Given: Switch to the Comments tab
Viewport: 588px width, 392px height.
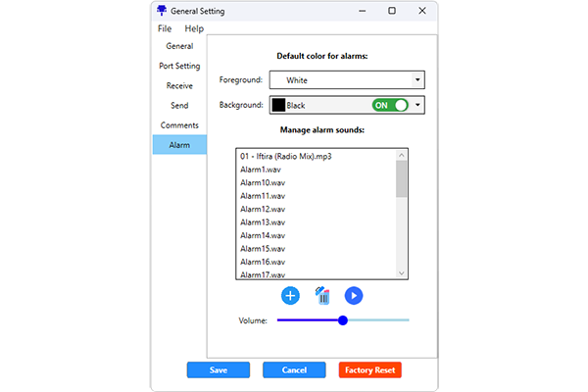Looking at the screenshot, I should click(179, 125).
